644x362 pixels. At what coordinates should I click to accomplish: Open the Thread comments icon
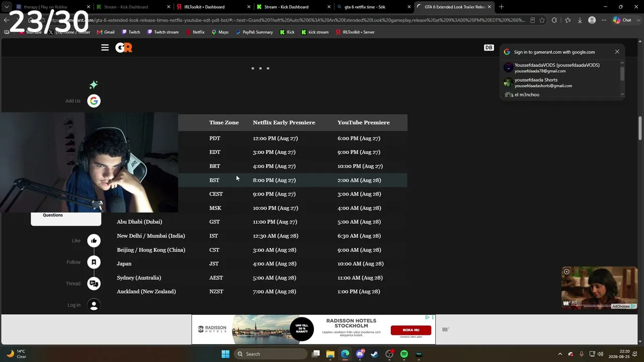click(94, 284)
